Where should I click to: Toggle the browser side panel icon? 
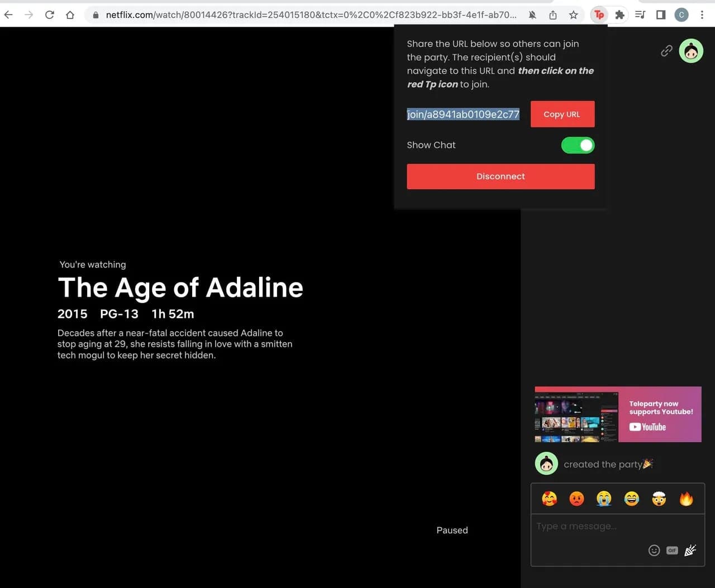[x=661, y=15]
